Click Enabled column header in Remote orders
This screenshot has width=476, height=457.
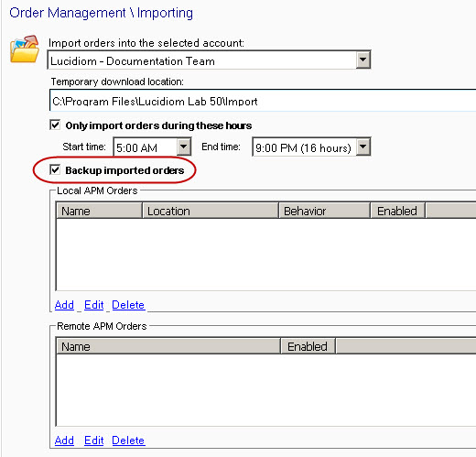[x=308, y=346]
